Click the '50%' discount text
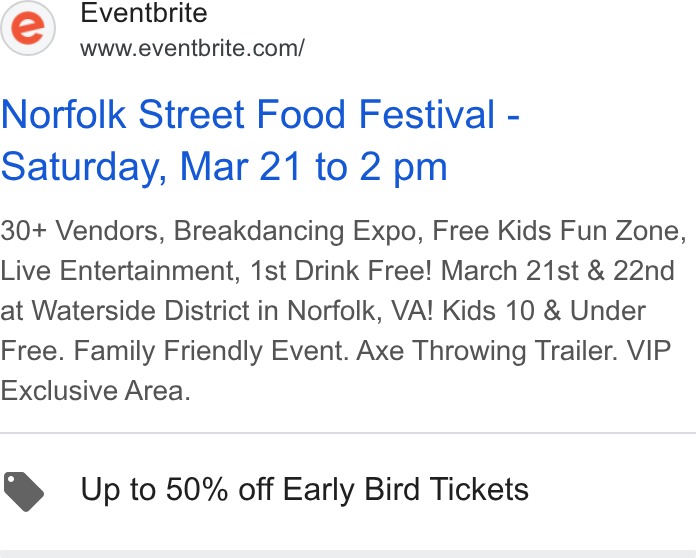The height and width of the screenshot is (558, 696). tap(197, 489)
